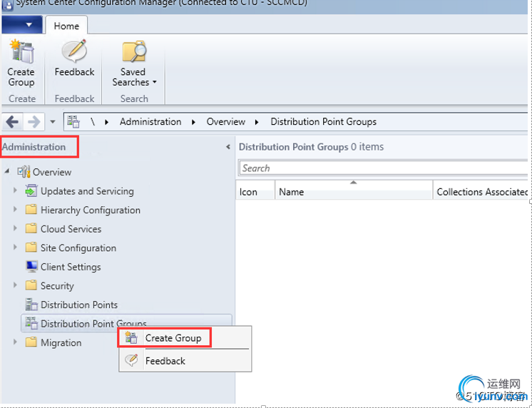This screenshot has height=408, width=532.
Task: Click Configuration Manager title bar icon
Action: point(7,6)
